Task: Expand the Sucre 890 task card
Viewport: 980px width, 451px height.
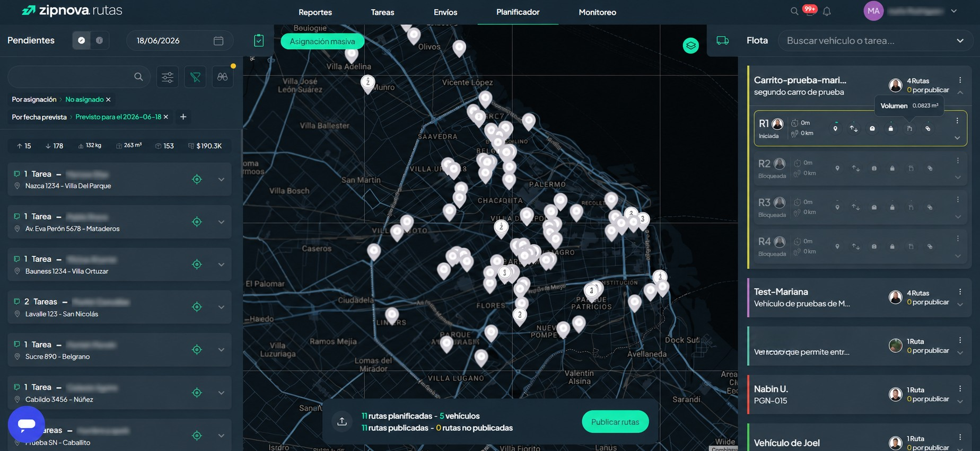Action: click(x=221, y=350)
